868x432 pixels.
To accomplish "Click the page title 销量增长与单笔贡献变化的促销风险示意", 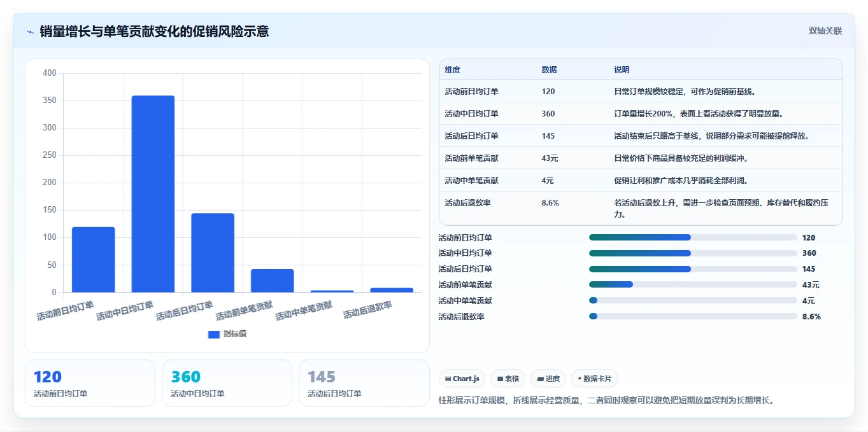I will 154,31.
